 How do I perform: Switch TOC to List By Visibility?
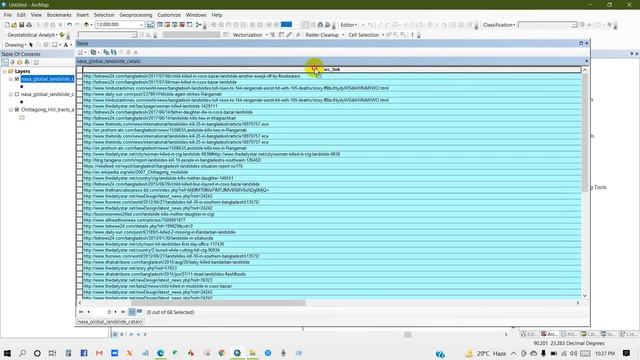[x=20, y=62]
